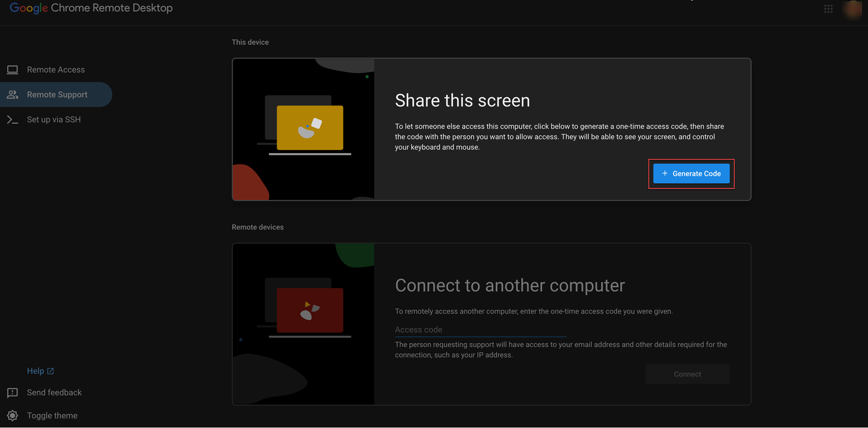Toggle theme using the sidebar option
868x428 pixels.
pyautogui.click(x=52, y=416)
